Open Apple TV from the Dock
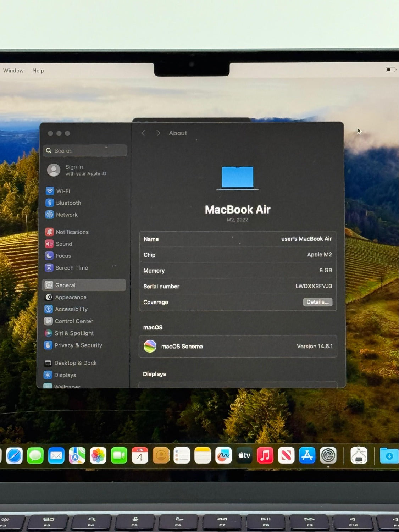 (244, 456)
